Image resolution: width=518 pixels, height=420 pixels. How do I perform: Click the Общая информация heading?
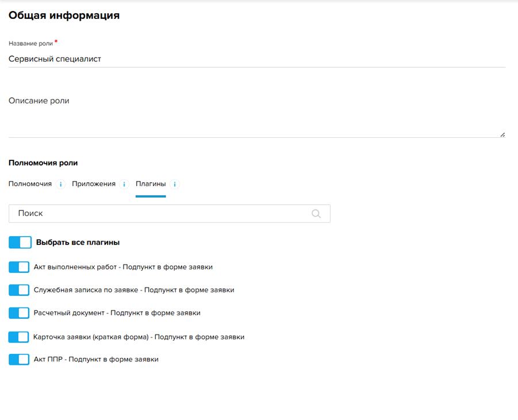coord(64,16)
